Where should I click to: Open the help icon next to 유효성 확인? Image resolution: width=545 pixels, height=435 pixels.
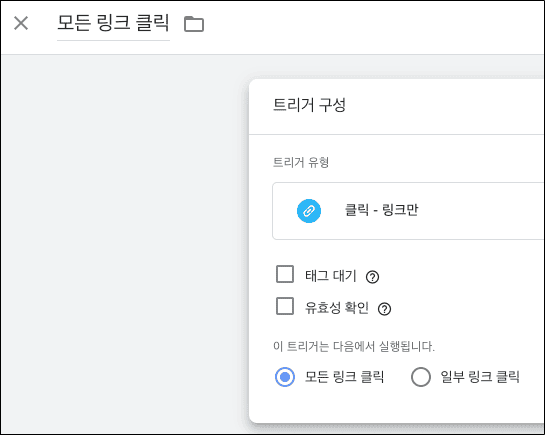tap(384, 309)
